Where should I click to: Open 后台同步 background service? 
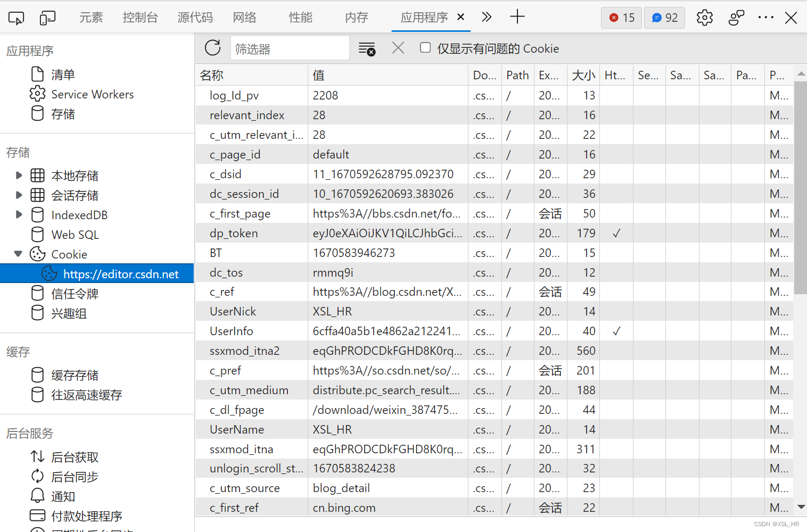pyautogui.click(x=75, y=477)
